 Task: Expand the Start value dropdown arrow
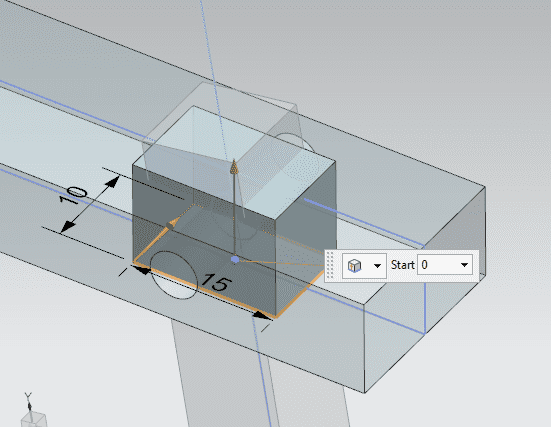click(464, 265)
